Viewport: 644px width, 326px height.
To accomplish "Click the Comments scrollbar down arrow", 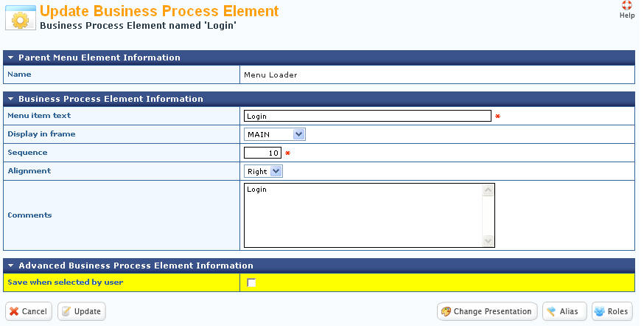I will tap(488, 240).
